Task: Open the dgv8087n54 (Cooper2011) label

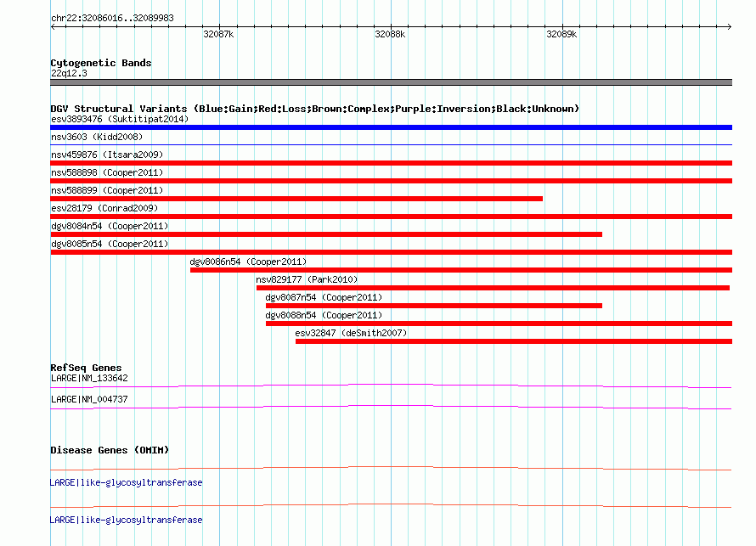Action: pyautogui.click(x=324, y=297)
